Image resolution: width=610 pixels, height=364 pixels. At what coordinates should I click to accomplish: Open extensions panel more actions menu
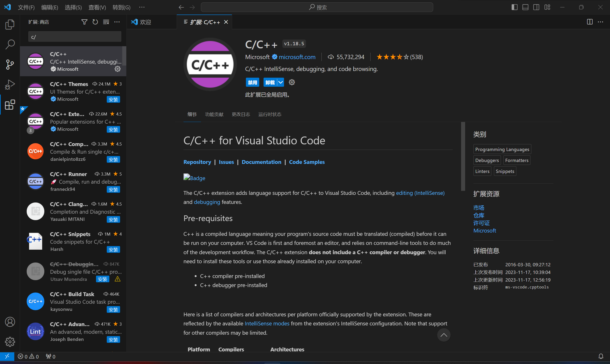(x=117, y=22)
